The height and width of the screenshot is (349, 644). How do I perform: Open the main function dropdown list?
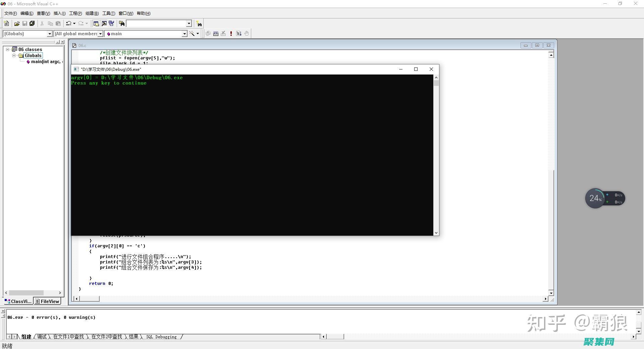pyautogui.click(x=184, y=34)
